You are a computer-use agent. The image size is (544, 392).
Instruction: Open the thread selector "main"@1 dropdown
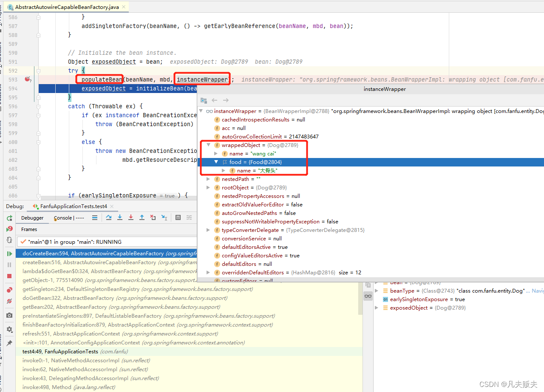(x=106, y=242)
